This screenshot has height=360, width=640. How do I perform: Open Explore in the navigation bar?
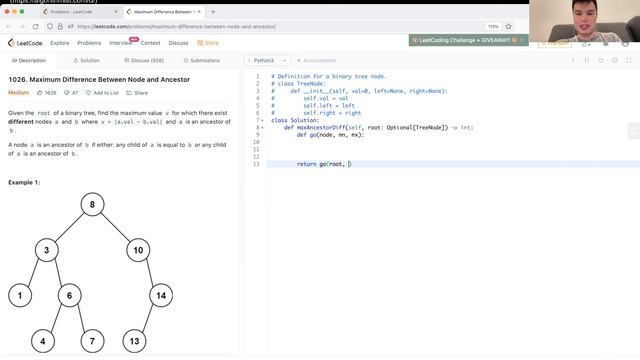pyautogui.click(x=60, y=43)
